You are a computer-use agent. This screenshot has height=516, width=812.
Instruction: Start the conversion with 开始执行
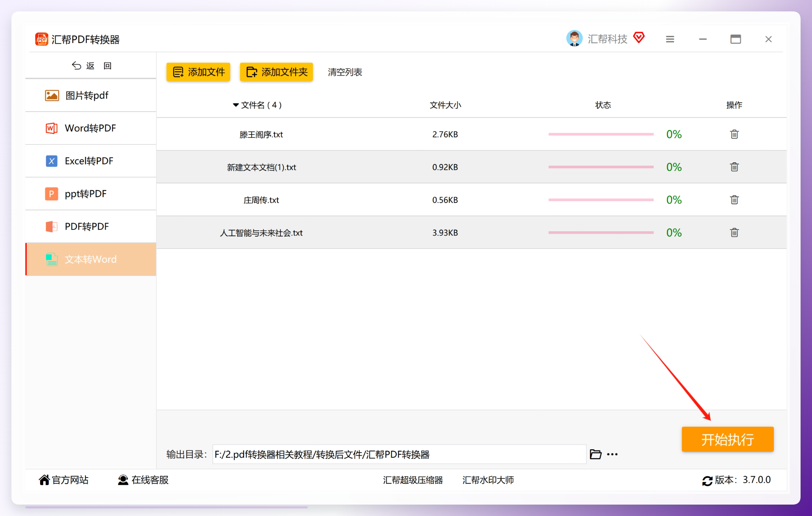pyautogui.click(x=728, y=440)
